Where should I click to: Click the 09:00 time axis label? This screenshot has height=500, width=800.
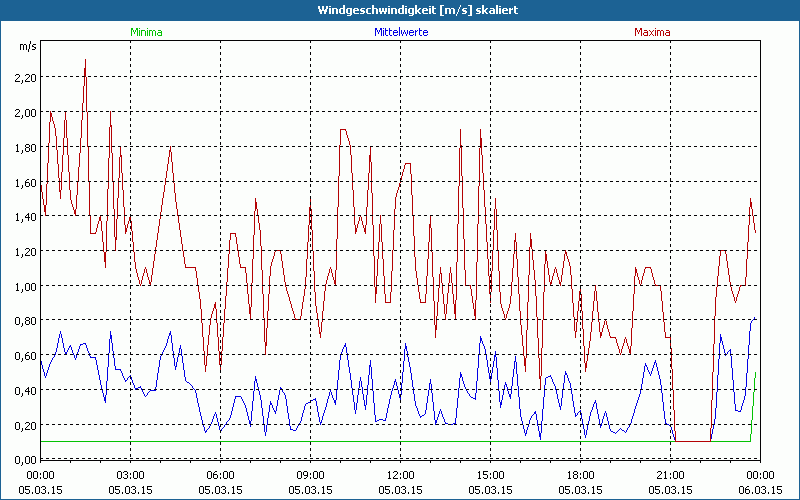pyautogui.click(x=310, y=475)
